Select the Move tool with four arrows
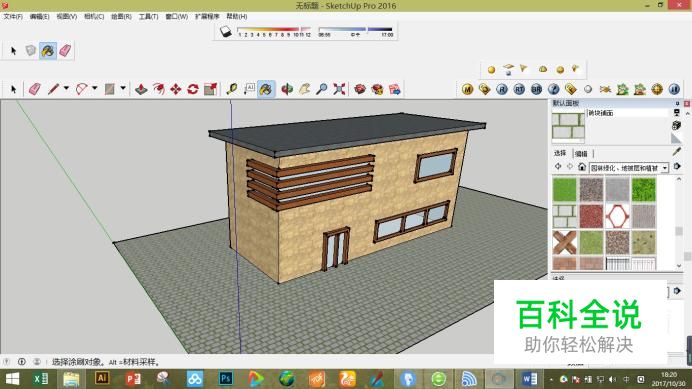The height and width of the screenshot is (389, 692). pos(176,89)
